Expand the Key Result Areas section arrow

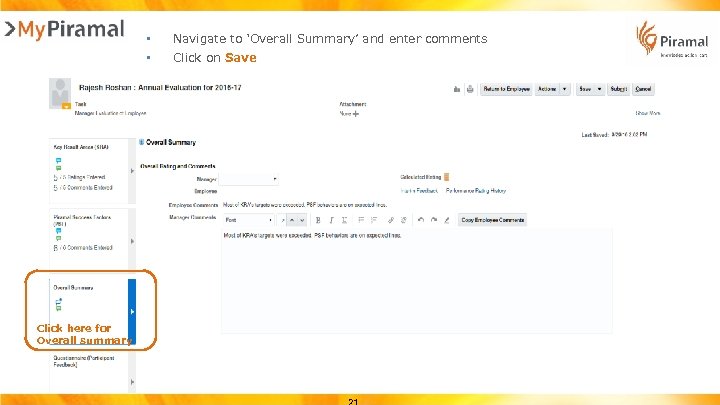click(x=132, y=171)
